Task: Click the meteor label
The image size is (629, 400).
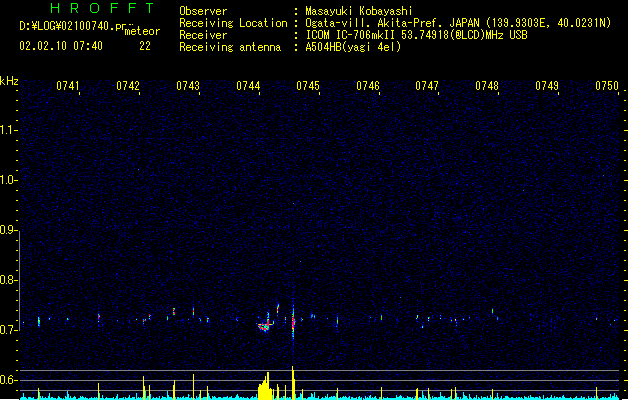Action: 142,31
